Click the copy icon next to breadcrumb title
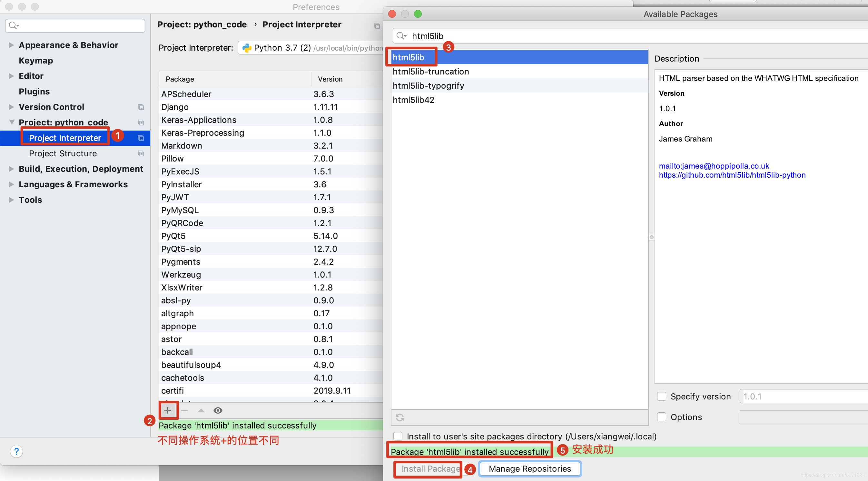The height and width of the screenshot is (481, 868). (x=377, y=25)
